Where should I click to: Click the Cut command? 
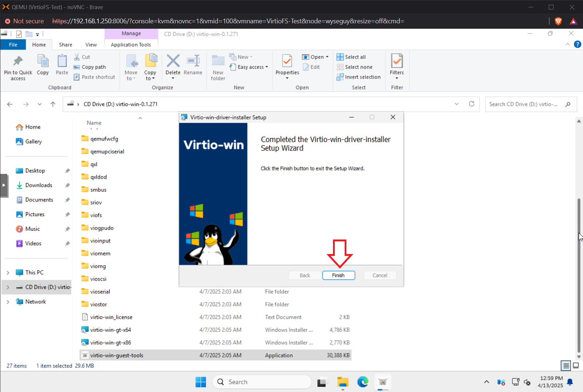click(x=82, y=57)
